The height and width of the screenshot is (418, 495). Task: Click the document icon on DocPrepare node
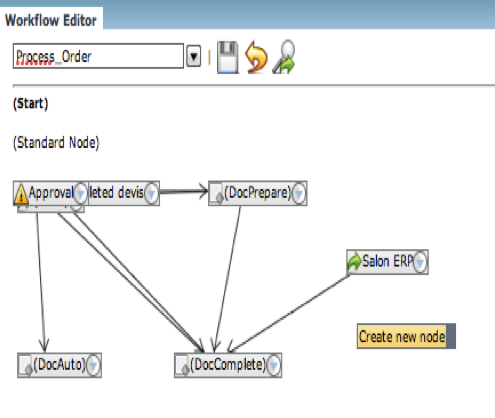pos(217,193)
